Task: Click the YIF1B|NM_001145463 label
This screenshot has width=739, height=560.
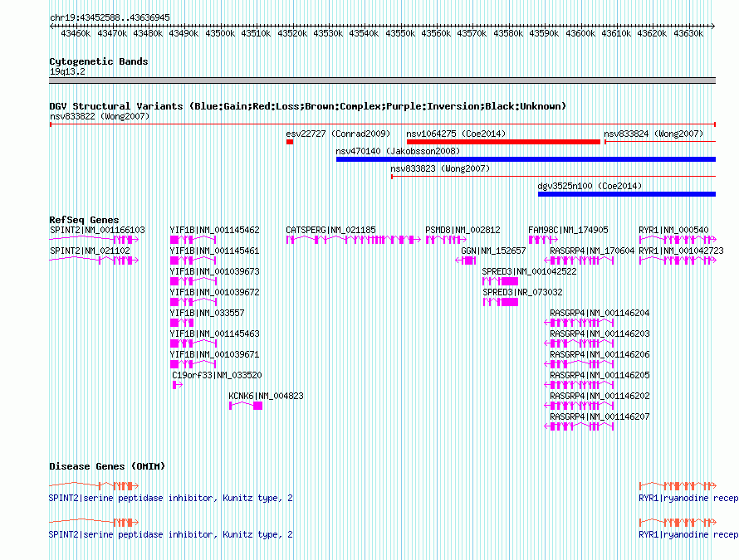Action: tap(215, 334)
